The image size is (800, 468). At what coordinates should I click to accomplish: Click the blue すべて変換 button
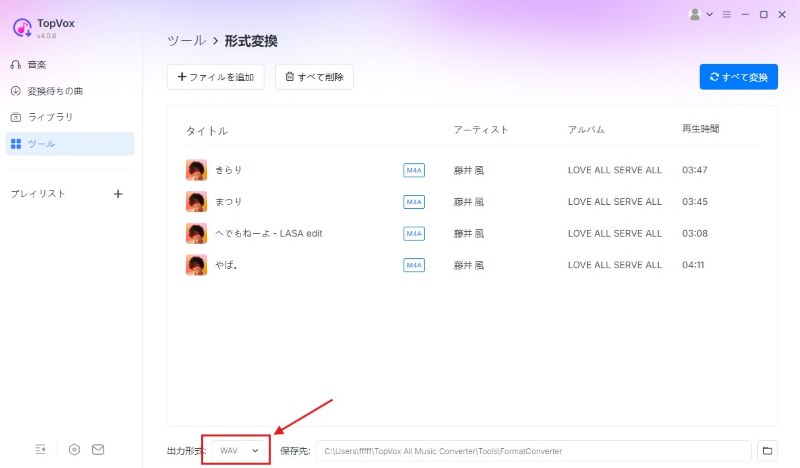tap(739, 77)
